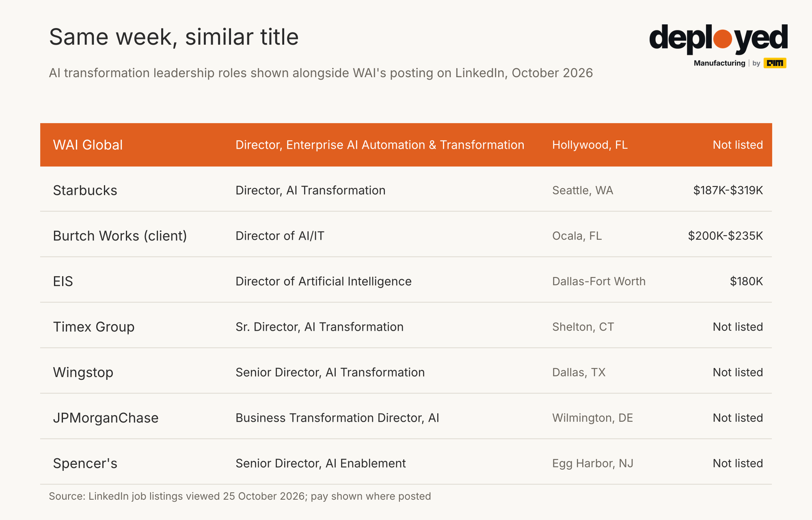Click the 'Director, AI Transformation' Starbucks title
Viewport: 812px width, 520px height.
[310, 191]
